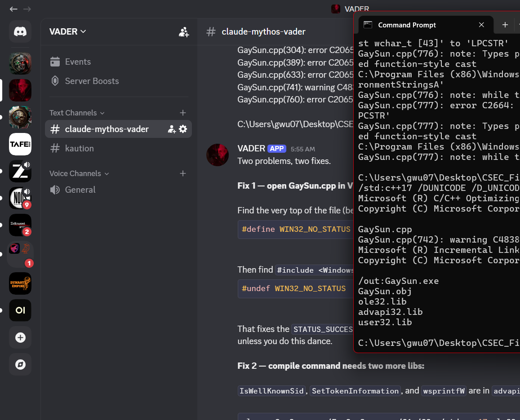Viewport: 520px width, 420px height.
Task: Click the VADER username in message
Action: (251, 149)
